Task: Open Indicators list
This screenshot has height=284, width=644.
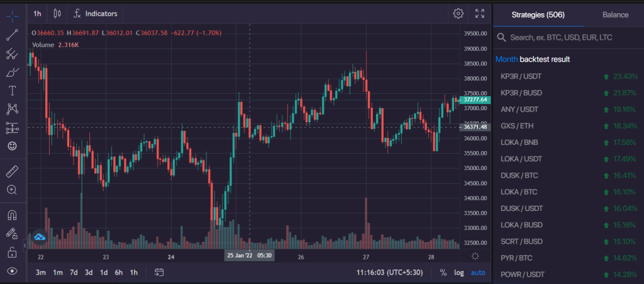Action: 96,14
